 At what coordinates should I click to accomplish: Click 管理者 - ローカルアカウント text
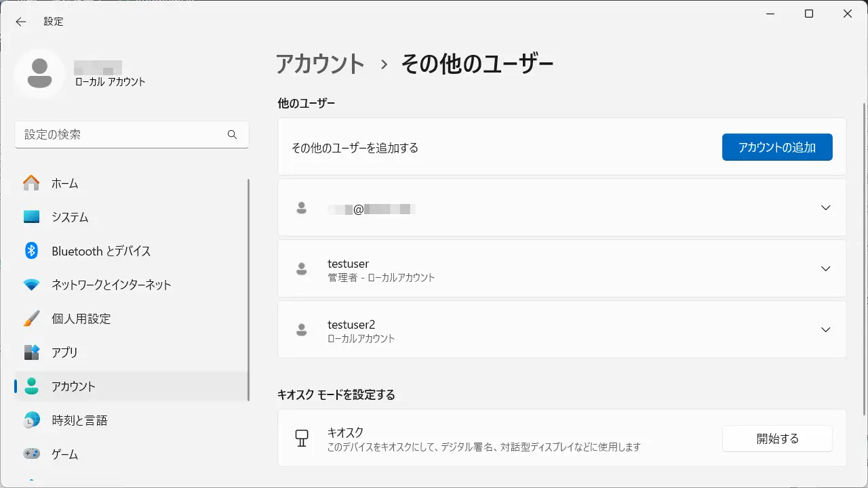(x=381, y=277)
